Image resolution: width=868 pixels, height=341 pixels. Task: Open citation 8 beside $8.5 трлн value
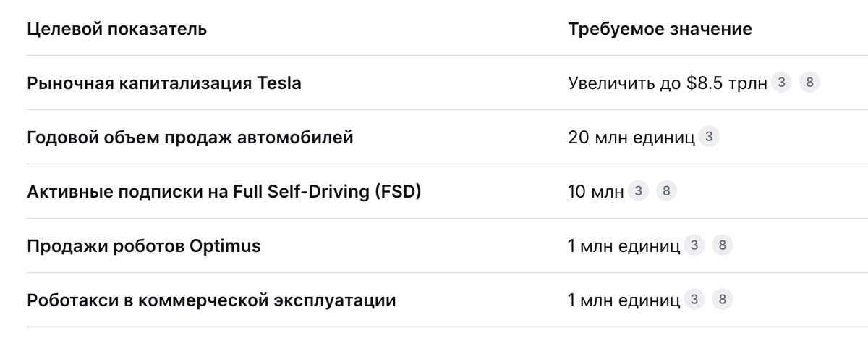[809, 83]
